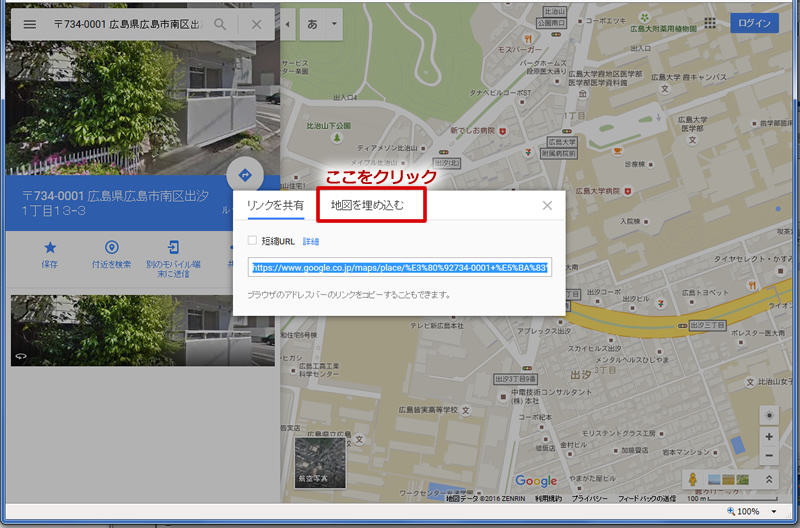Open the hamburger menu in search box
The width and height of the screenshot is (800, 528).
pos(29,24)
